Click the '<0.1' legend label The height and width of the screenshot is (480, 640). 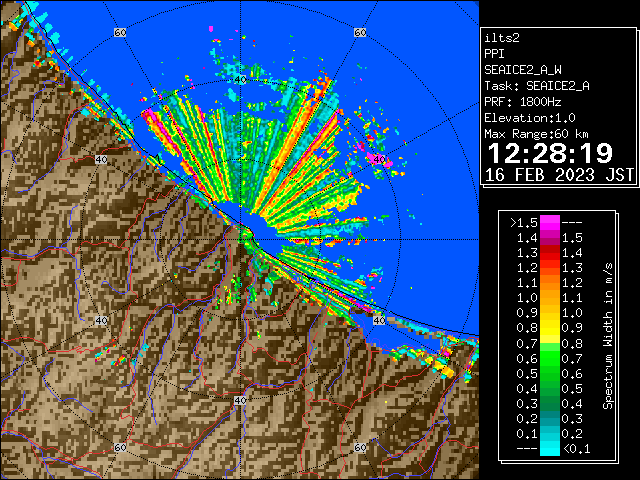click(x=576, y=449)
